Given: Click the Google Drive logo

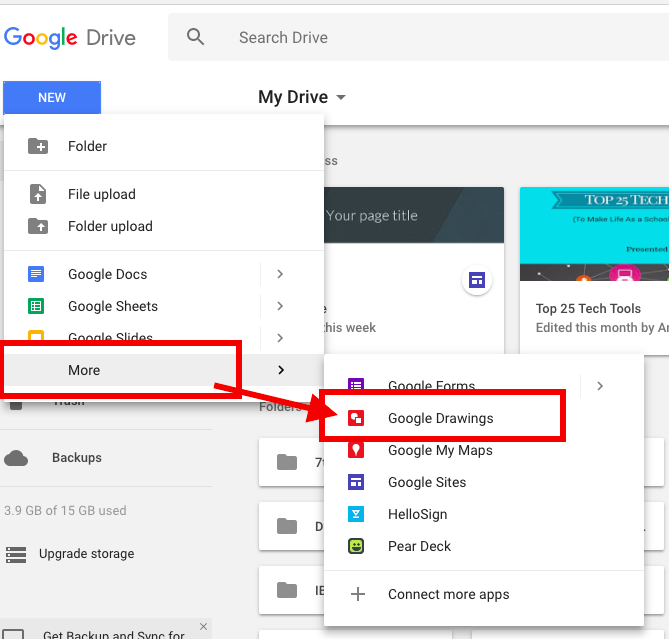Looking at the screenshot, I should coord(70,38).
